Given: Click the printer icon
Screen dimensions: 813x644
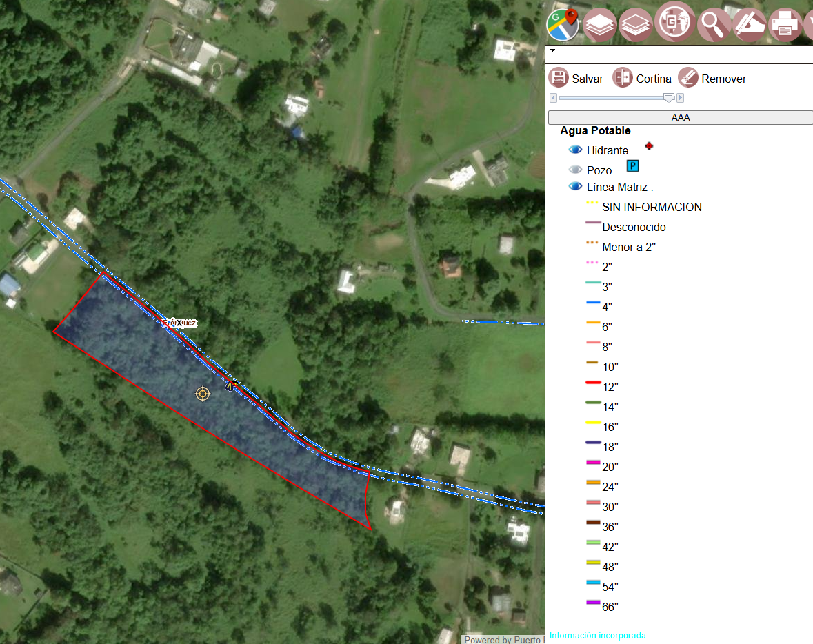Looking at the screenshot, I should click(x=785, y=24).
